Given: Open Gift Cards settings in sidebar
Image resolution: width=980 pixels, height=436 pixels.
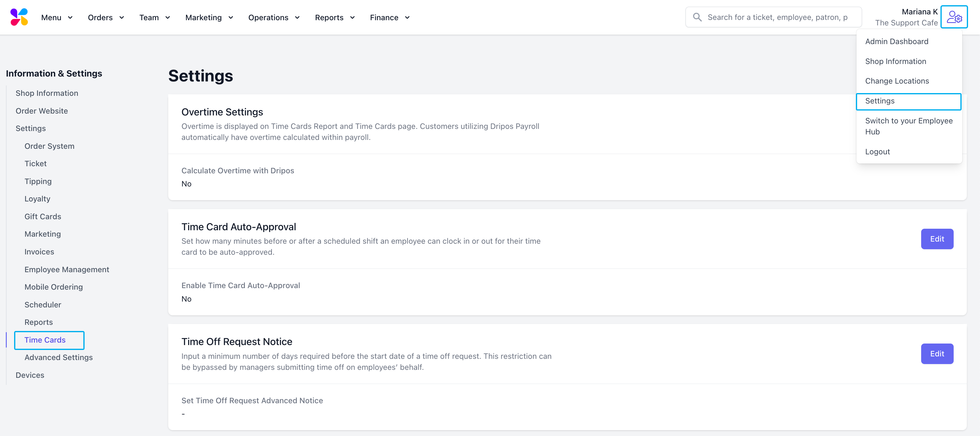Looking at the screenshot, I should [43, 216].
